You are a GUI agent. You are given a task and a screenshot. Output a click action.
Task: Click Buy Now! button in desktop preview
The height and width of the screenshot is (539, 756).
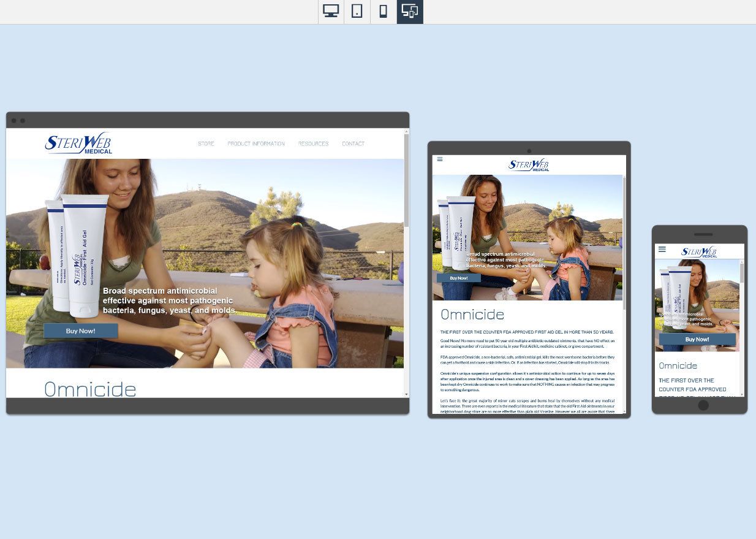click(x=80, y=331)
